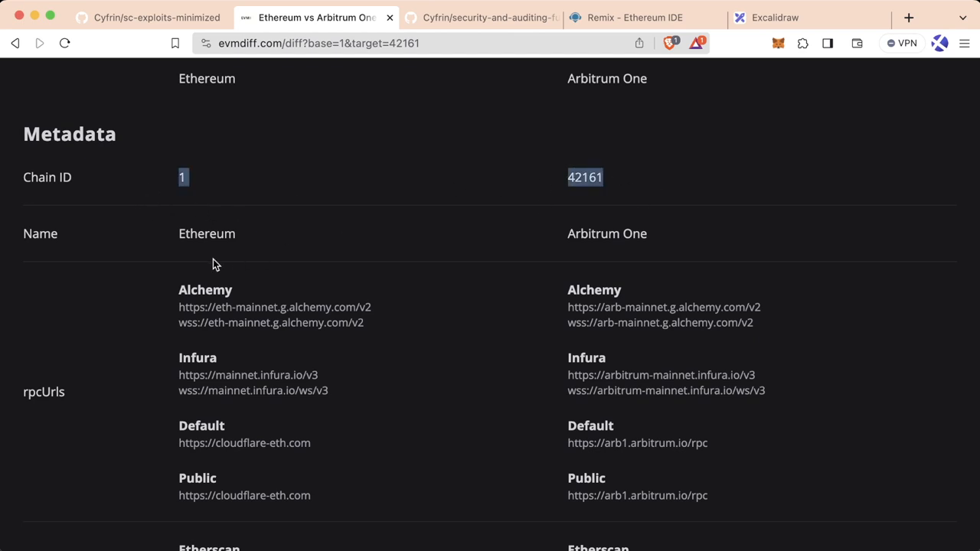Open the Brave Rewards triangle icon
980x551 pixels.
(696, 44)
